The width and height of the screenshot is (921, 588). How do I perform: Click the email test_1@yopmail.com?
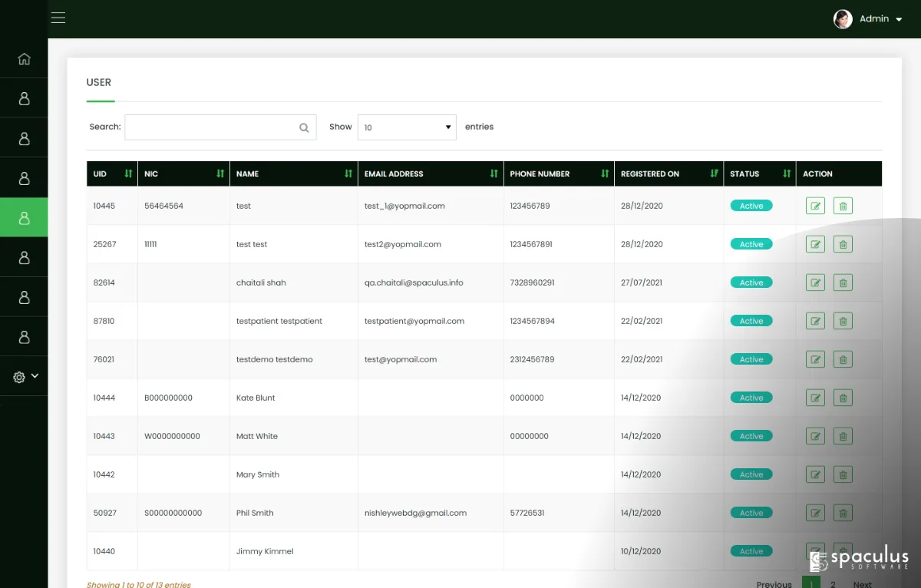[404, 206]
